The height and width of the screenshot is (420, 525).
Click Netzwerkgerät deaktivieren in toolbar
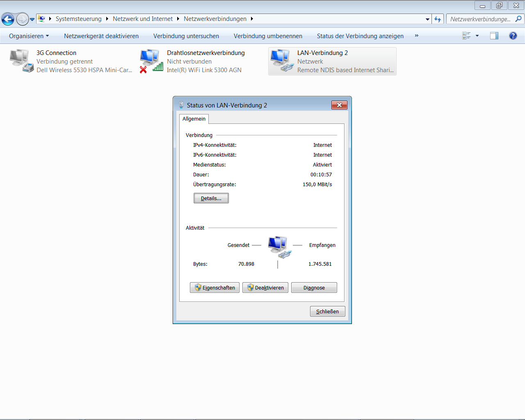(101, 36)
